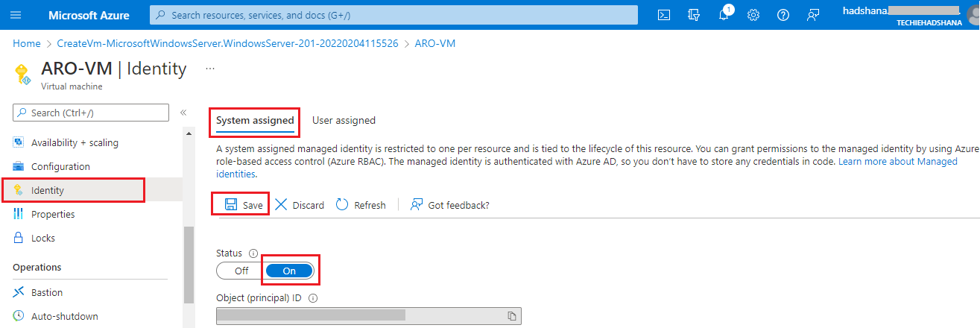Open the ellipsis more options next to Identity

(x=210, y=68)
